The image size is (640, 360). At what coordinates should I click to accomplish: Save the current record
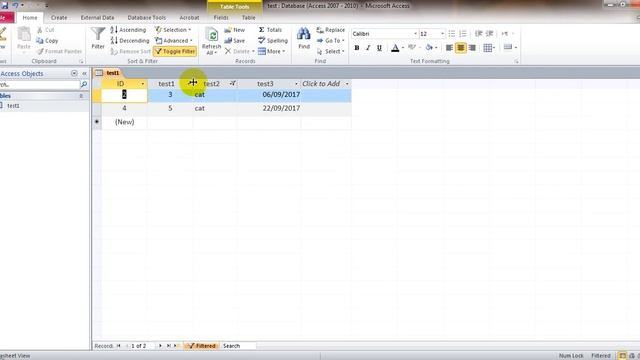tap(235, 40)
